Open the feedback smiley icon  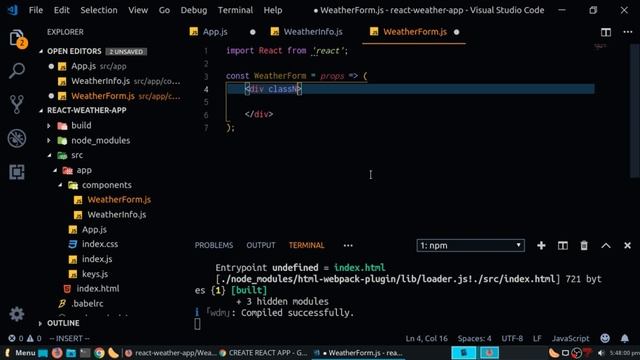[605, 338]
